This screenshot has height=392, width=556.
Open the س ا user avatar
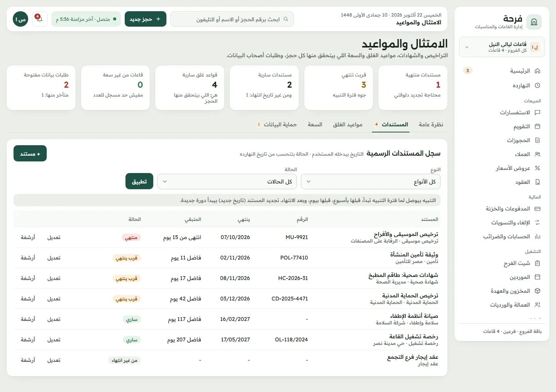point(20,19)
